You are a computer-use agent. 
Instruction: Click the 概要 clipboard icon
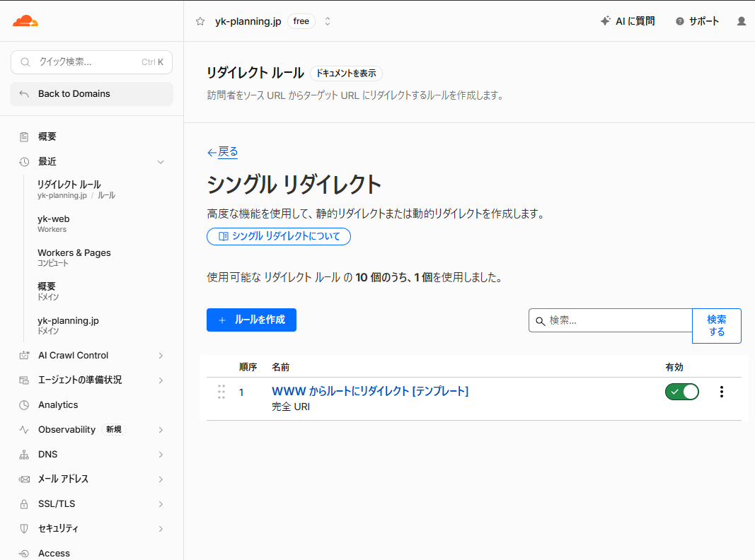24,136
